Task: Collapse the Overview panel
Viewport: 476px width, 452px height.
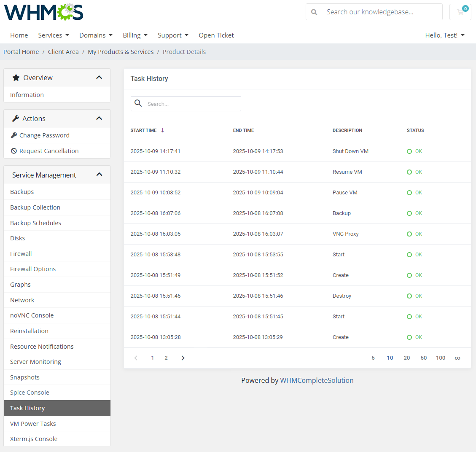Action: 99,78
